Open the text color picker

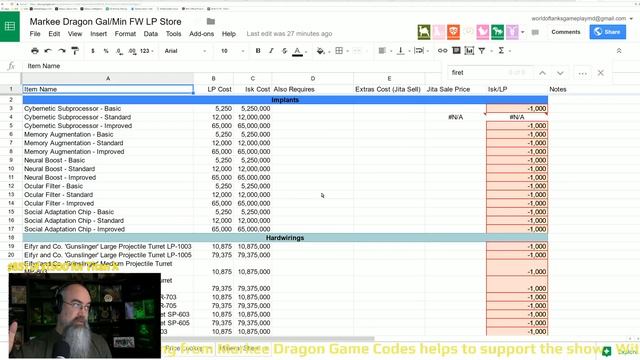click(298, 51)
